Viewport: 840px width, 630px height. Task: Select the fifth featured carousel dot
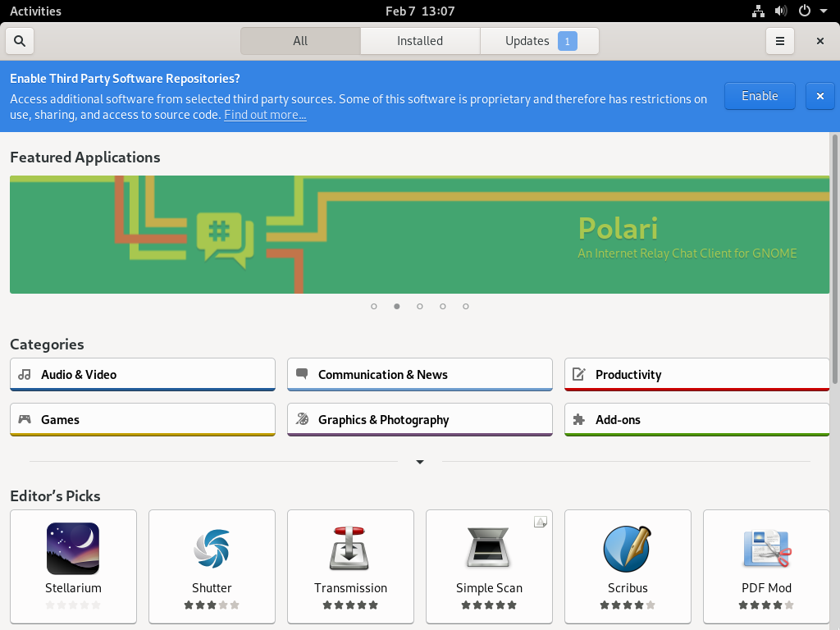click(466, 307)
